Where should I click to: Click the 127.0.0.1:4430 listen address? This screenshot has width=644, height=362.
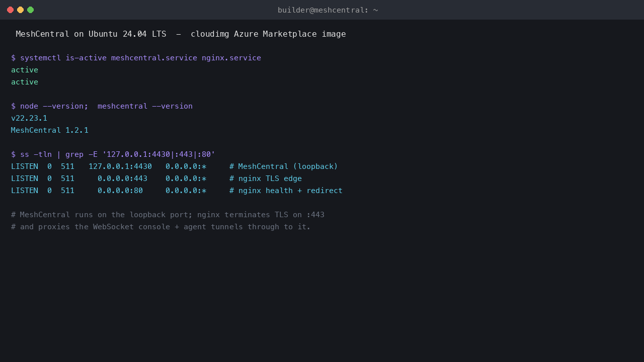pyautogui.click(x=120, y=166)
